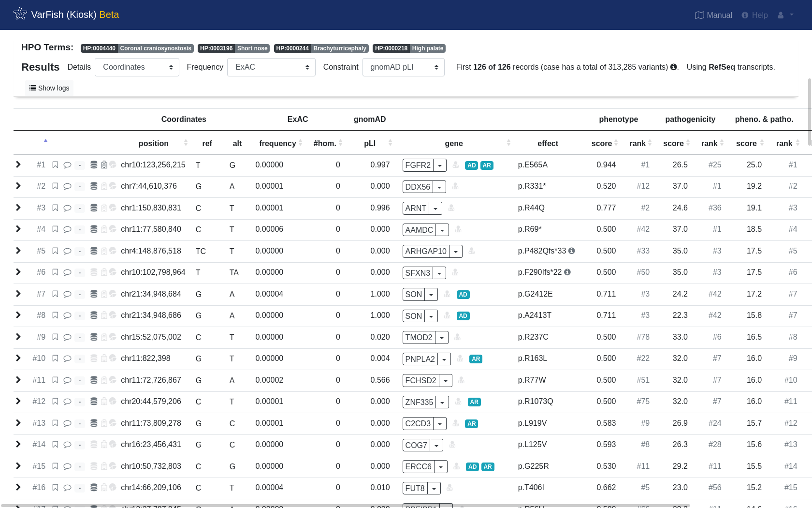
Task: Expand variant row #12 details
Action: [x=18, y=401]
